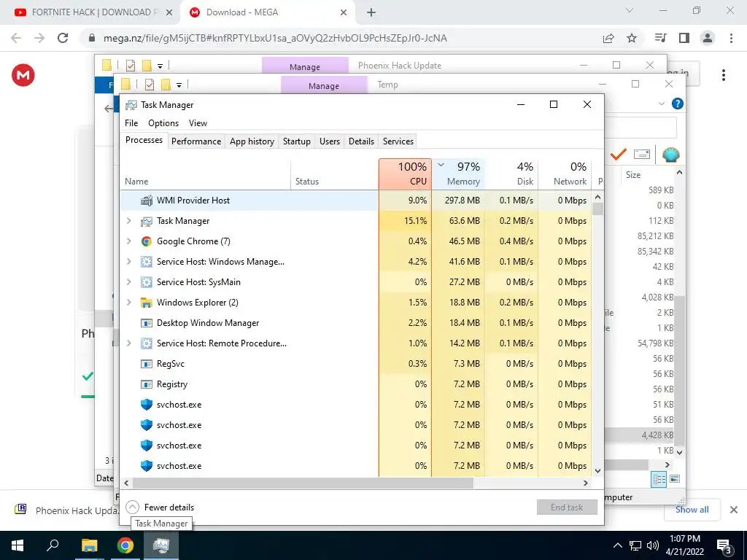Viewport: 747px width, 560px height.
Task: Open Chrome media control icon
Action: (660, 38)
